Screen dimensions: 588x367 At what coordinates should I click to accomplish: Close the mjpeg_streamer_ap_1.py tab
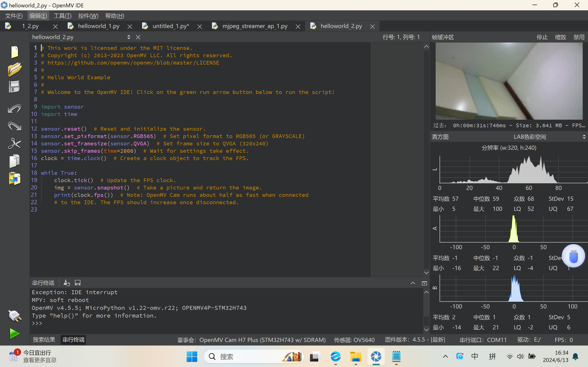click(x=298, y=27)
